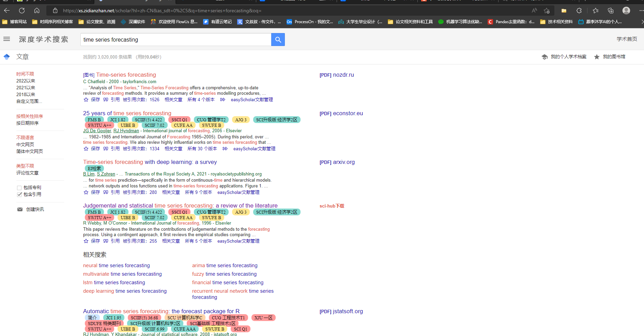This screenshot has height=336, width=644.
Task: Click the blue 文章 logo icon
Action: tap(6, 57)
